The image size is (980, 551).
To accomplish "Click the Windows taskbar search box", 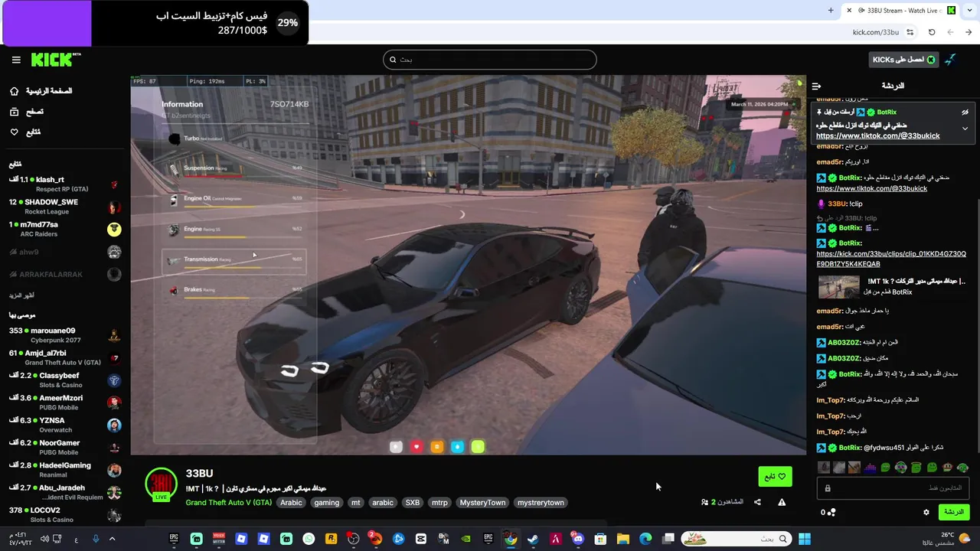I will 737,539.
